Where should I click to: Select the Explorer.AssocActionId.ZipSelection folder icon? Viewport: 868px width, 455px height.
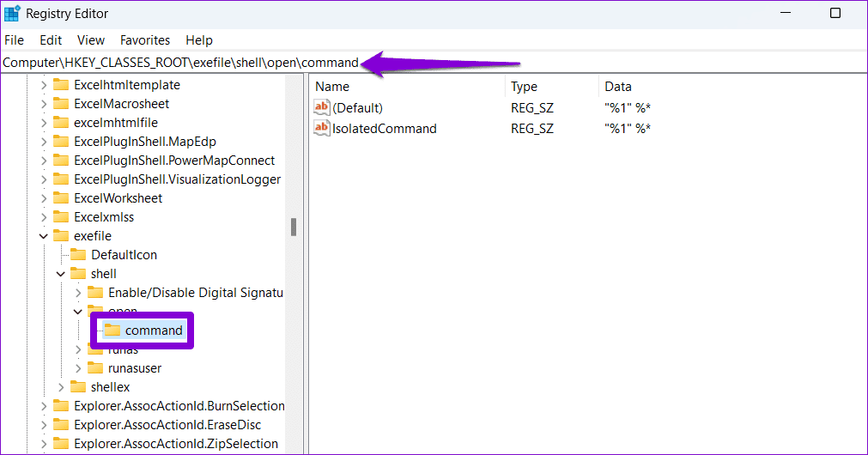(61, 443)
